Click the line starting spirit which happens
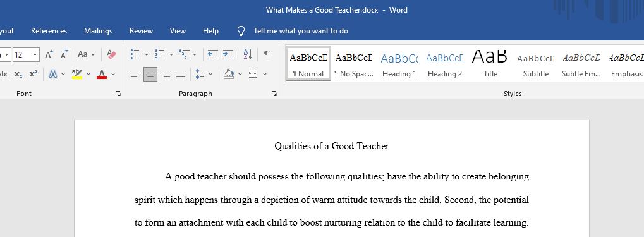 332,200
